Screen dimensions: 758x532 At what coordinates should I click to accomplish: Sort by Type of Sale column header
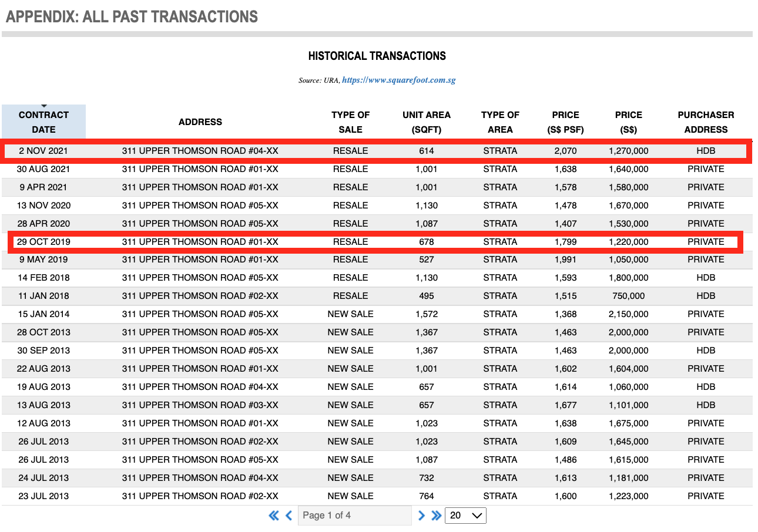350,122
